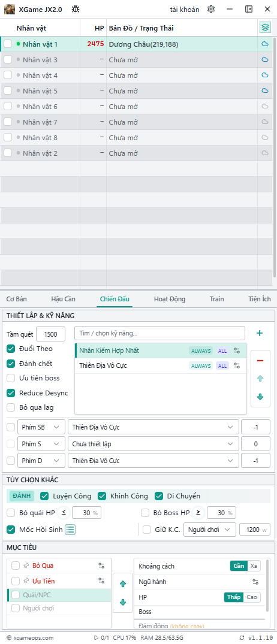Select Xa for Khoảng cách
The width and height of the screenshot is (277, 644).
(254, 566)
